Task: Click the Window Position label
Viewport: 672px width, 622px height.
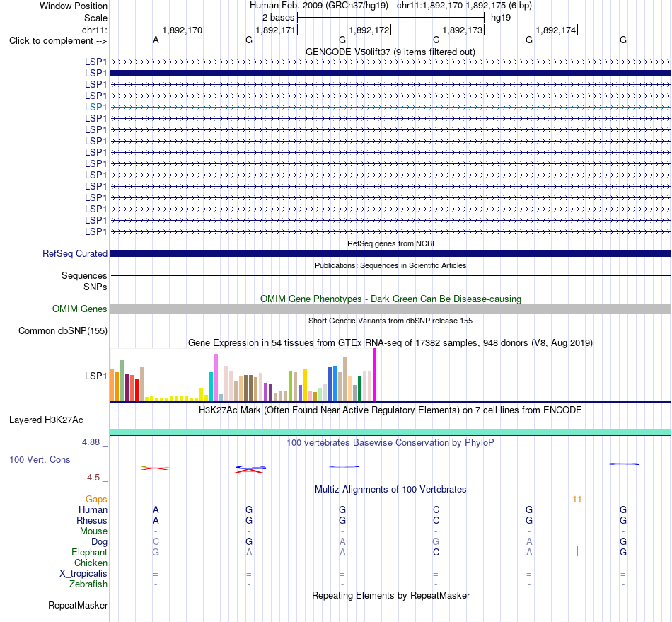Action: point(74,6)
